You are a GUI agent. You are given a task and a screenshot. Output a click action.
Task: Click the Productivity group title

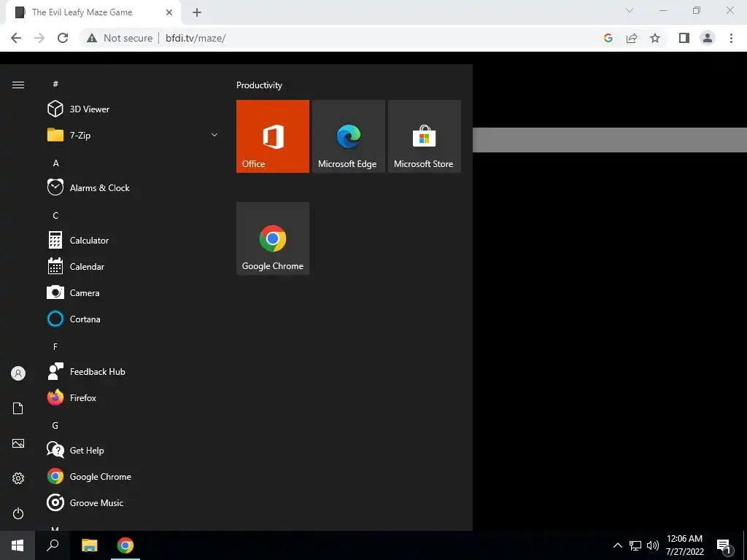click(259, 85)
